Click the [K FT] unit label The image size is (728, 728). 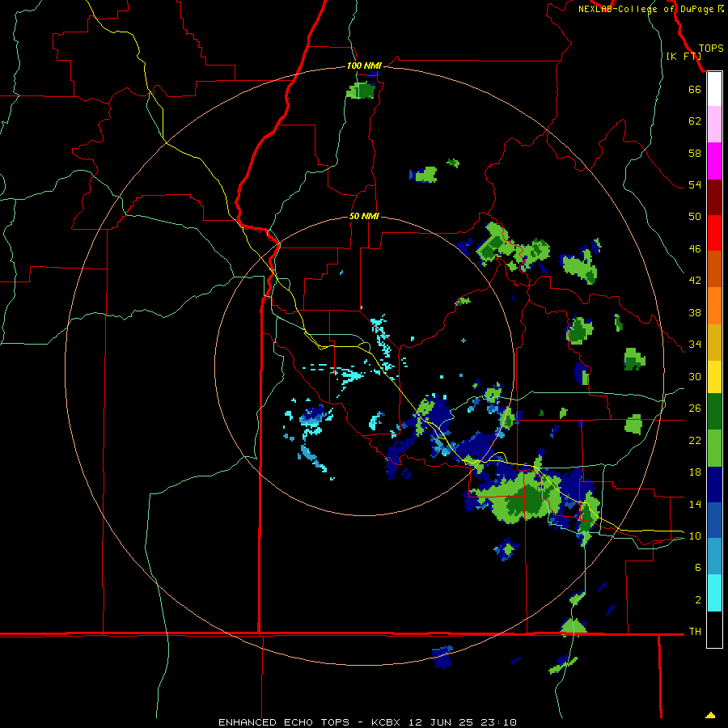click(x=684, y=56)
